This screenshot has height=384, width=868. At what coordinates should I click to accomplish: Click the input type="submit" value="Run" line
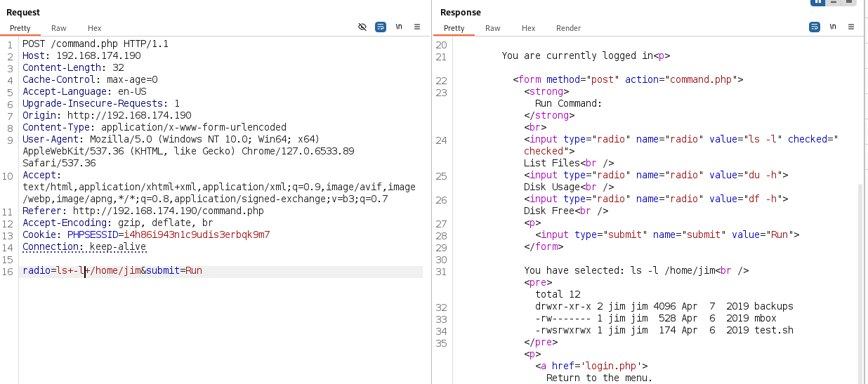(667, 234)
